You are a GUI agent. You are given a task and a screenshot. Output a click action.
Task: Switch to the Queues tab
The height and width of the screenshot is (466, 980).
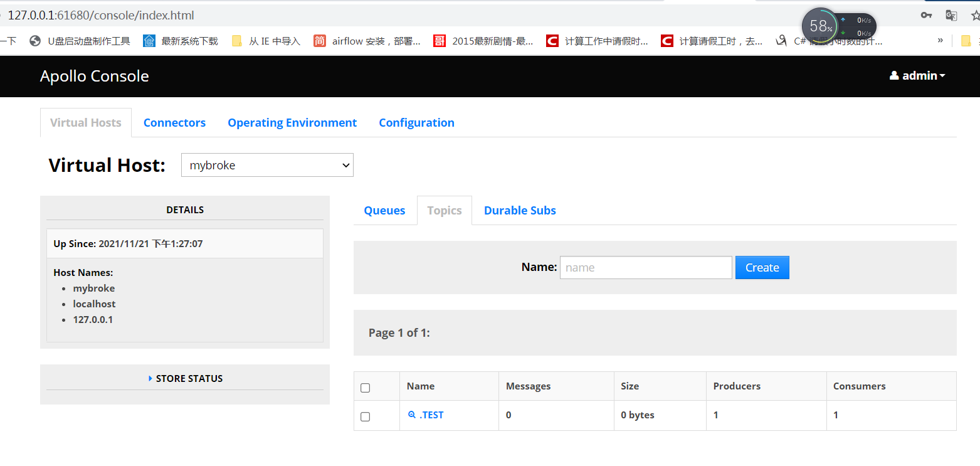(384, 210)
